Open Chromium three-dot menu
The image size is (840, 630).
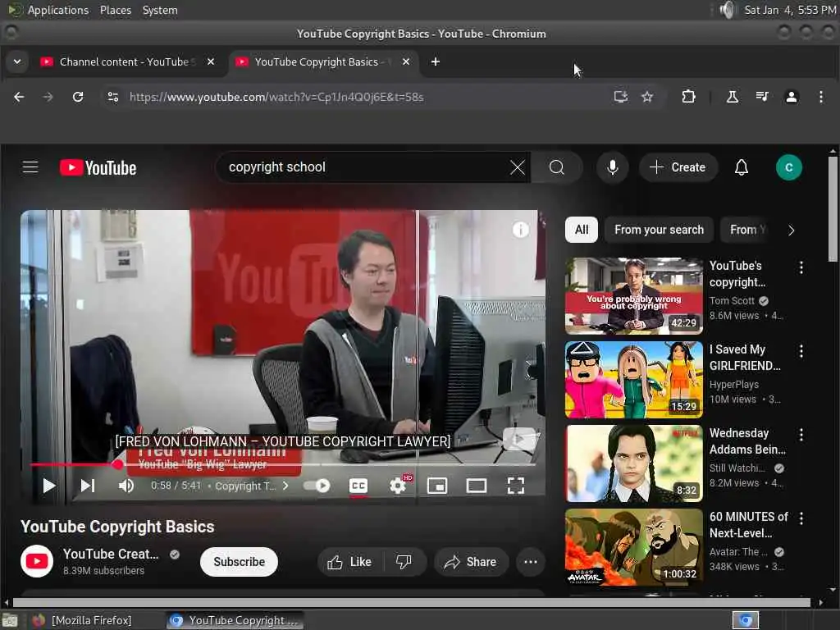pos(820,97)
